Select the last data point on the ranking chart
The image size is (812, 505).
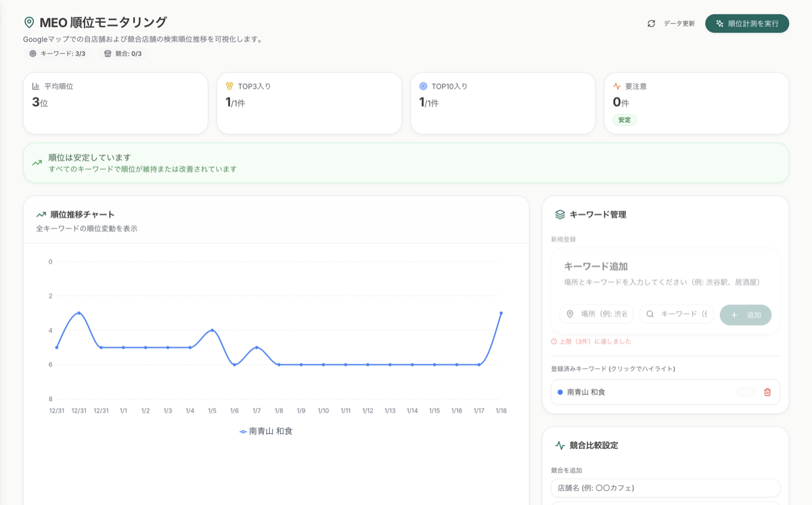coord(501,313)
